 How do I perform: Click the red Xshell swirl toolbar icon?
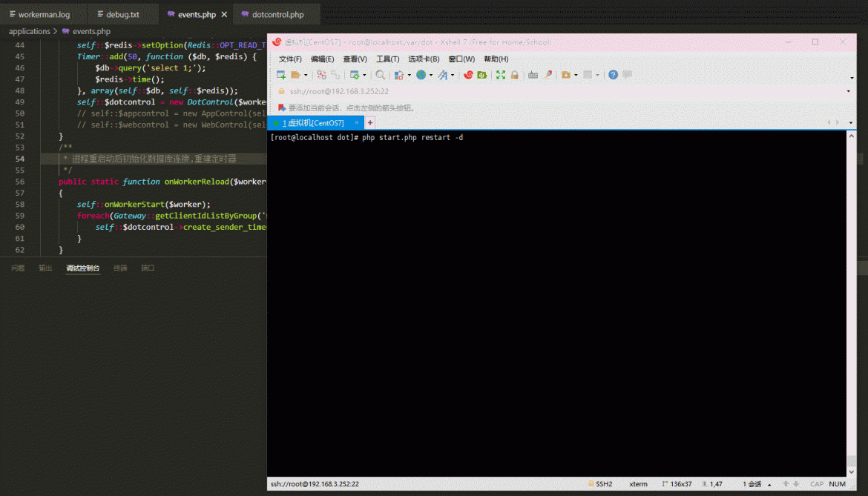point(468,75)
